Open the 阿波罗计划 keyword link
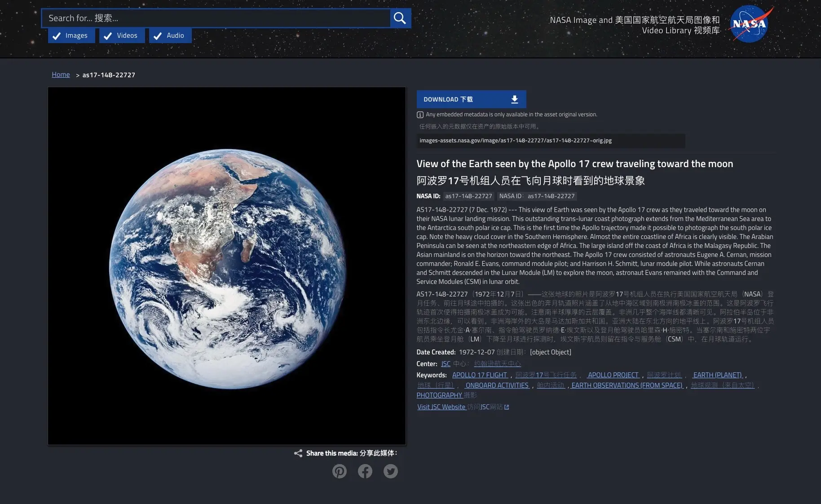821x504 pixels. coord(664,375)
